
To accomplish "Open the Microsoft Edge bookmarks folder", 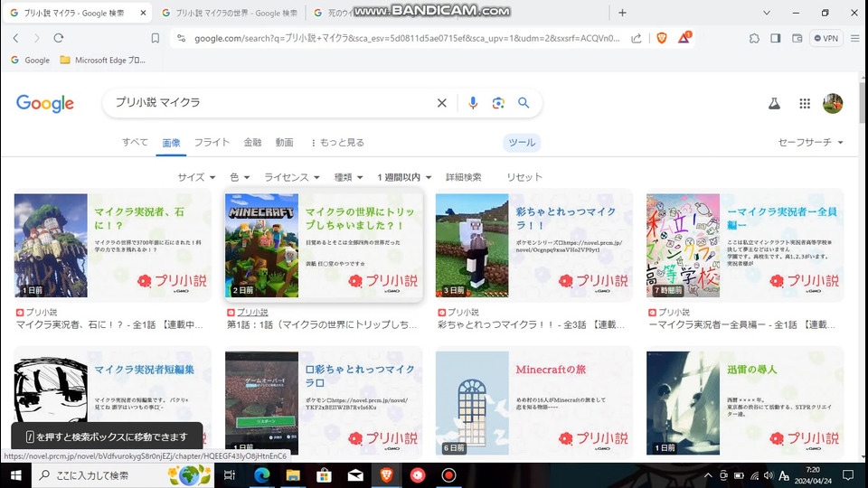I will click(x=102, y=60).
